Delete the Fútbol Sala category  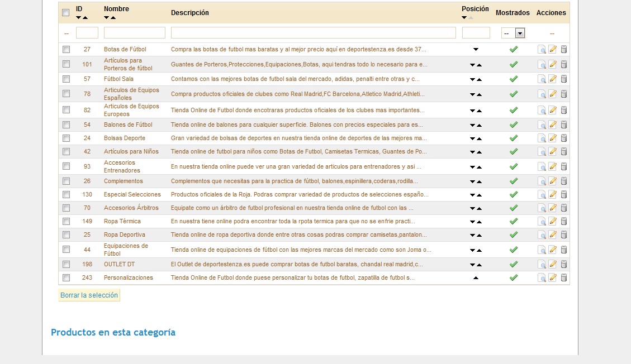564,79
